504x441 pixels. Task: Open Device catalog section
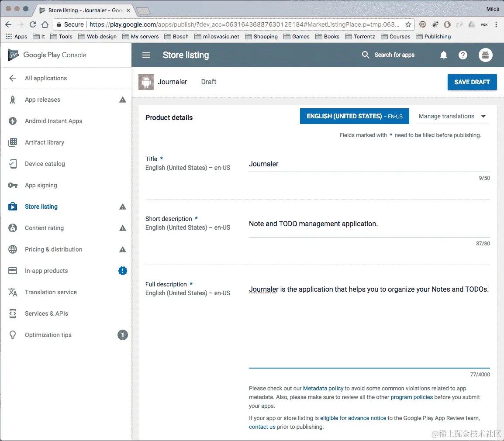[45, 164]
